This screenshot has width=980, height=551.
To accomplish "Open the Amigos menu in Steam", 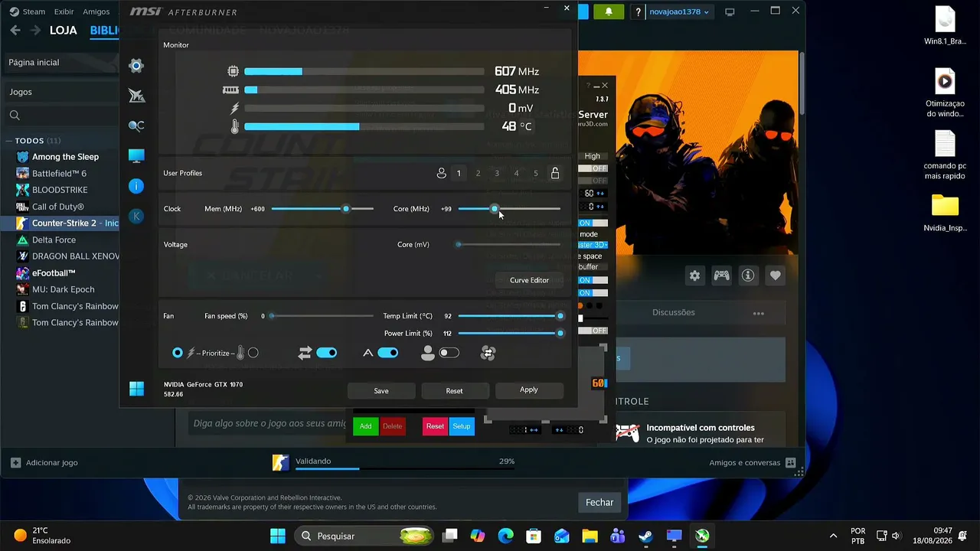I will click(x=96, y=11).
